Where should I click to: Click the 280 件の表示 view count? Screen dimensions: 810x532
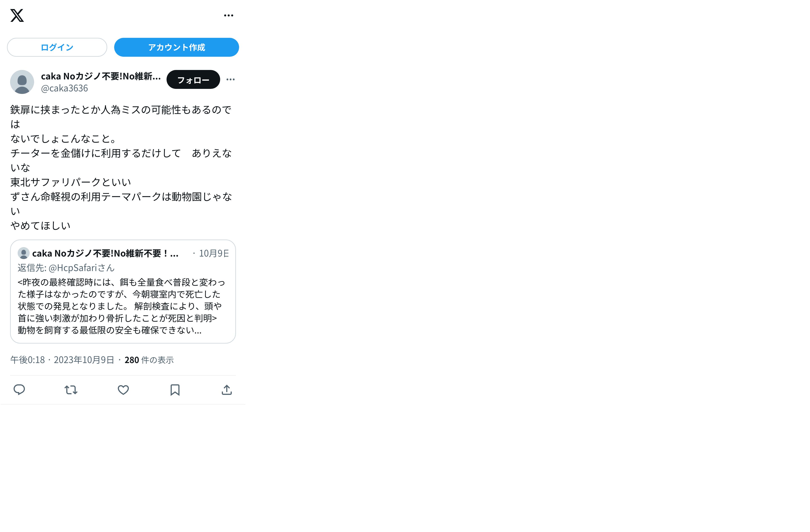coord(149,360)
